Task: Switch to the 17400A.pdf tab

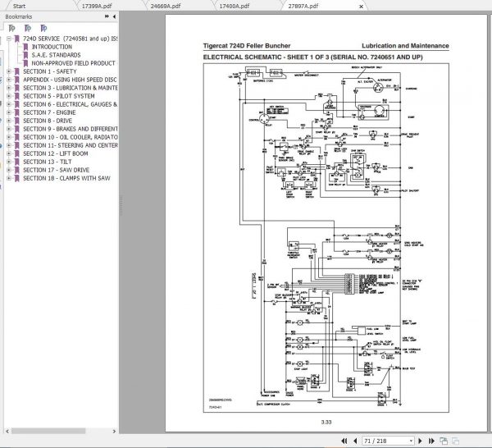Action: 234,6
